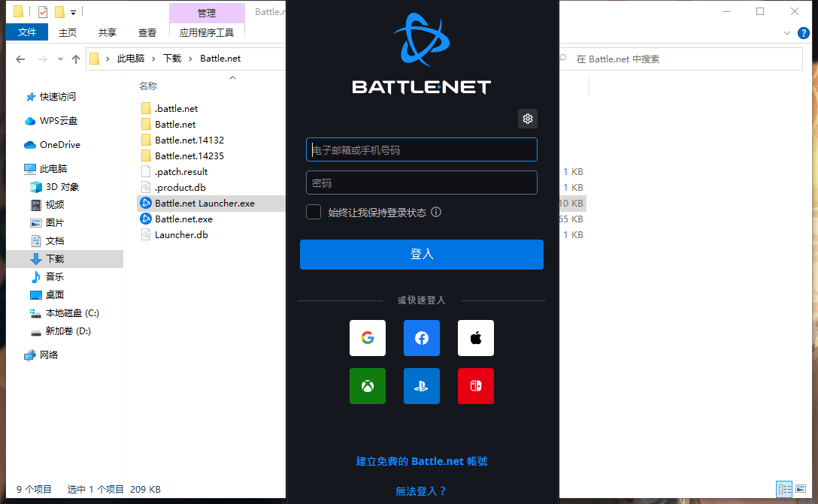Viewport: 818px width, 504px height.
Task: Expand the ribbon with the chevron arrow
Action: [x=786, y=33]
